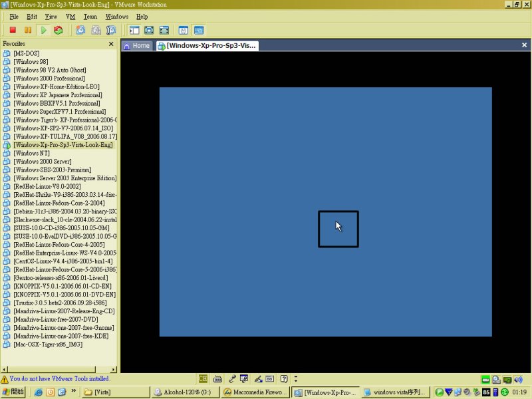The height and width of the screenshot is (399, 532).
Task: Click the Console view toolbar icon
Action: tap(199, 30)
